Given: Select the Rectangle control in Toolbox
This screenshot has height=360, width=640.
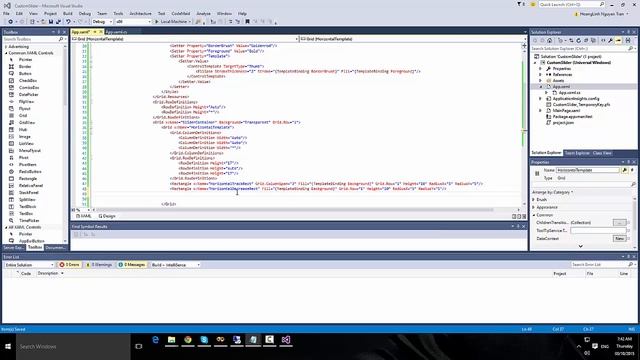Looking at the screenshot, I should 28,178.
